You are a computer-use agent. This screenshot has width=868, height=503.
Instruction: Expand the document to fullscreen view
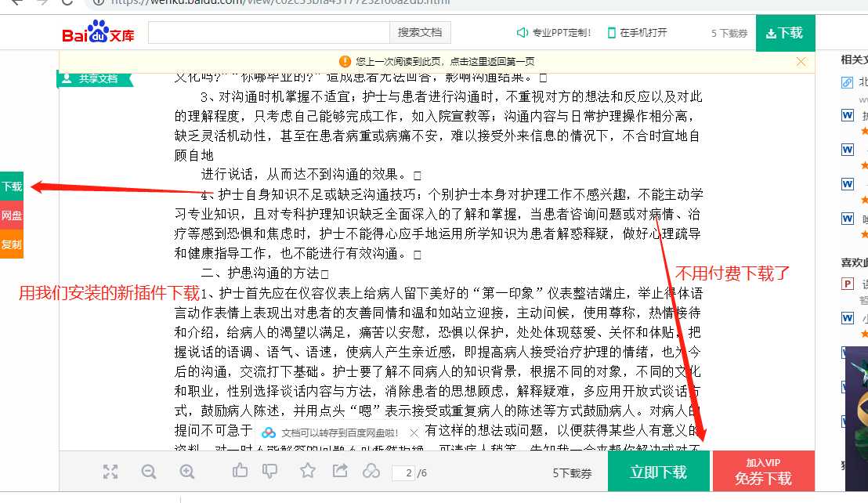pos(110,472)
